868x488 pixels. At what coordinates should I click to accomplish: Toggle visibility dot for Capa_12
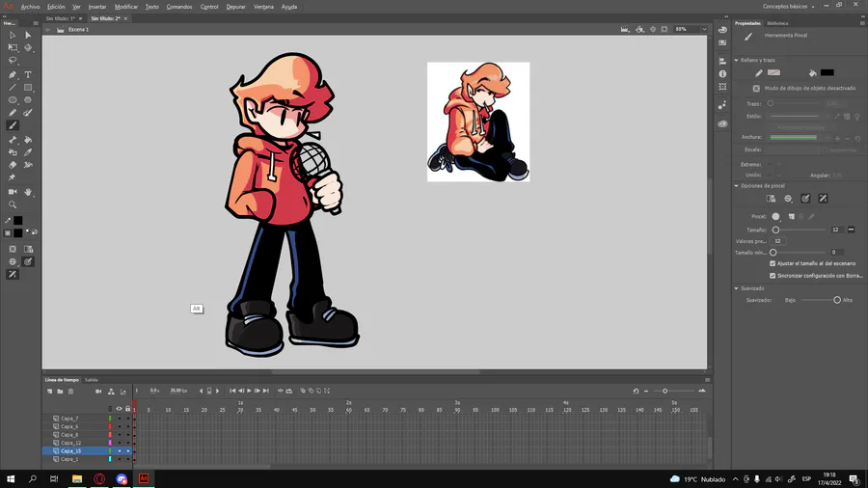(x=119, y=443)
